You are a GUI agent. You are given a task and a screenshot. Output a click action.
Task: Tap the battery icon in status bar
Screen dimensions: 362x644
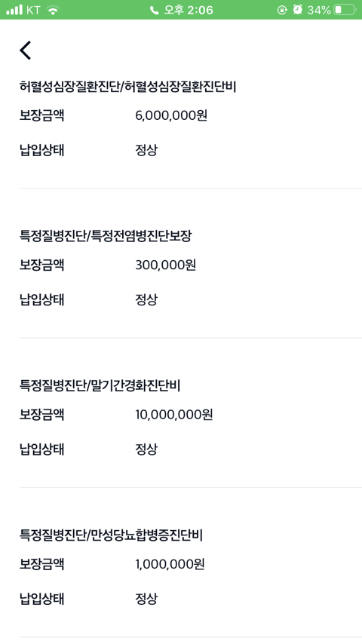coord(345,10)
